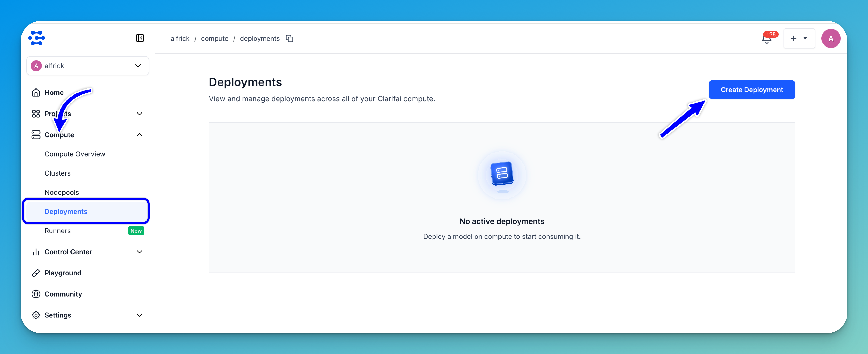Click Create Deployment button

[751, 90]
